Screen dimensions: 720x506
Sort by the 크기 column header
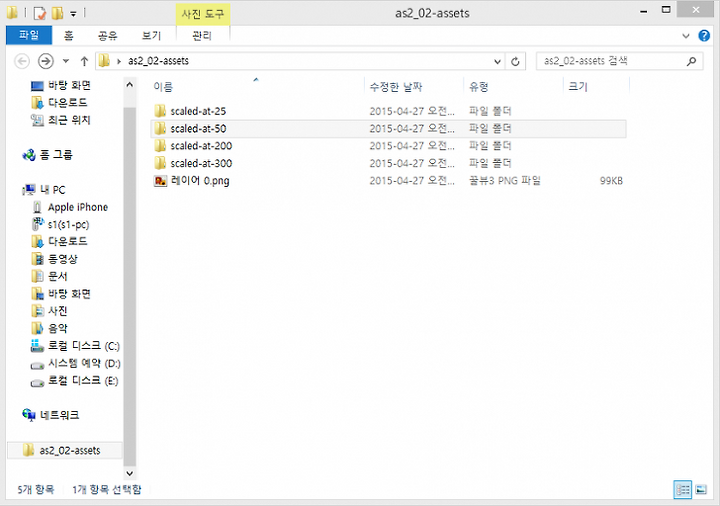pos(578,87)
